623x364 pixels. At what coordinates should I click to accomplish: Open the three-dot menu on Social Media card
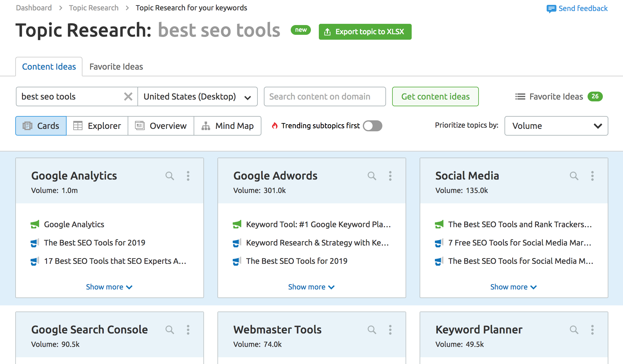coord(592,176)
